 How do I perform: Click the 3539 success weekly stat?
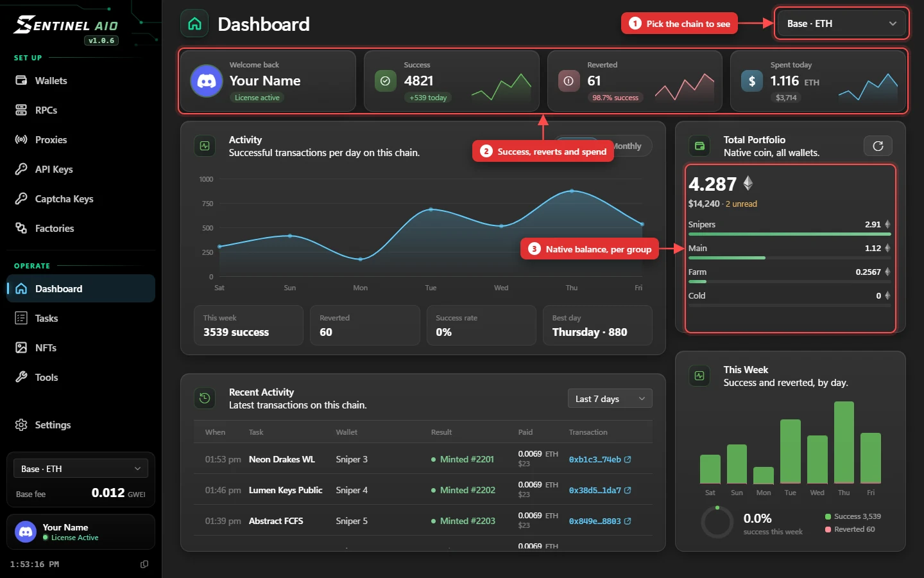(236, 332)
